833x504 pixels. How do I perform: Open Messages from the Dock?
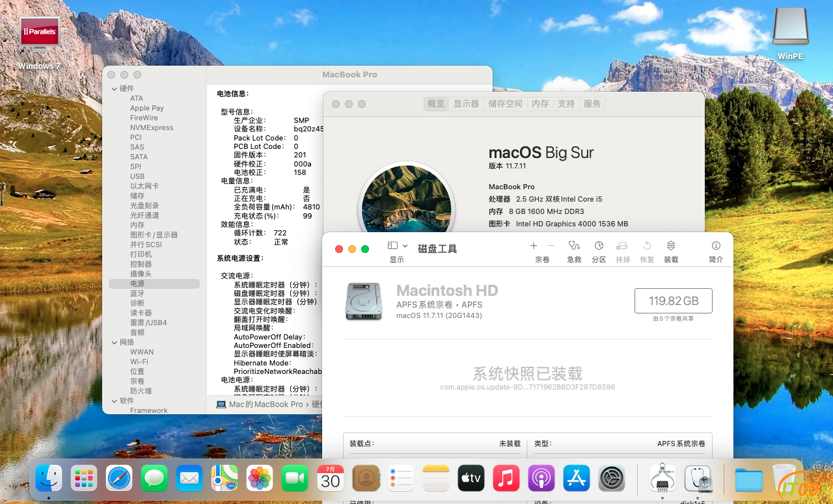[154, 479]
